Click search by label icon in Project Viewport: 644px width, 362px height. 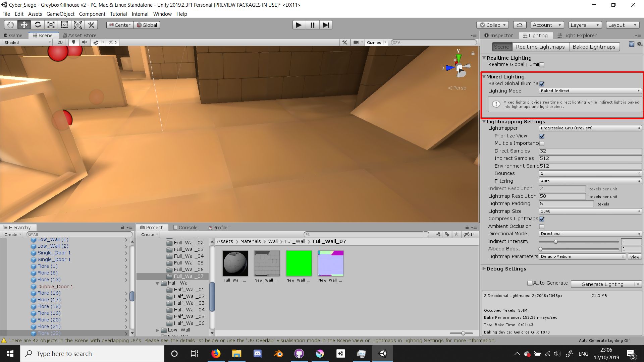[447, 234]
